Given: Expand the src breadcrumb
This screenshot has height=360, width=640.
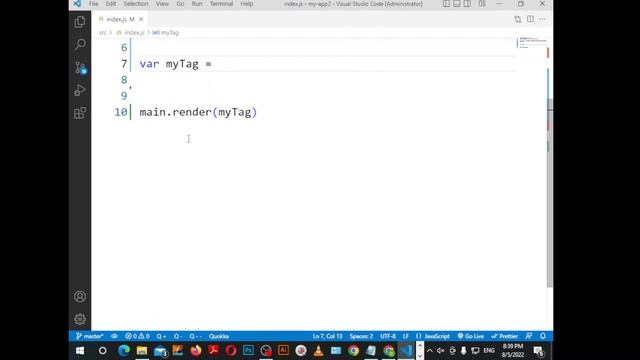Looking at the screenshot, I should 102,33.
